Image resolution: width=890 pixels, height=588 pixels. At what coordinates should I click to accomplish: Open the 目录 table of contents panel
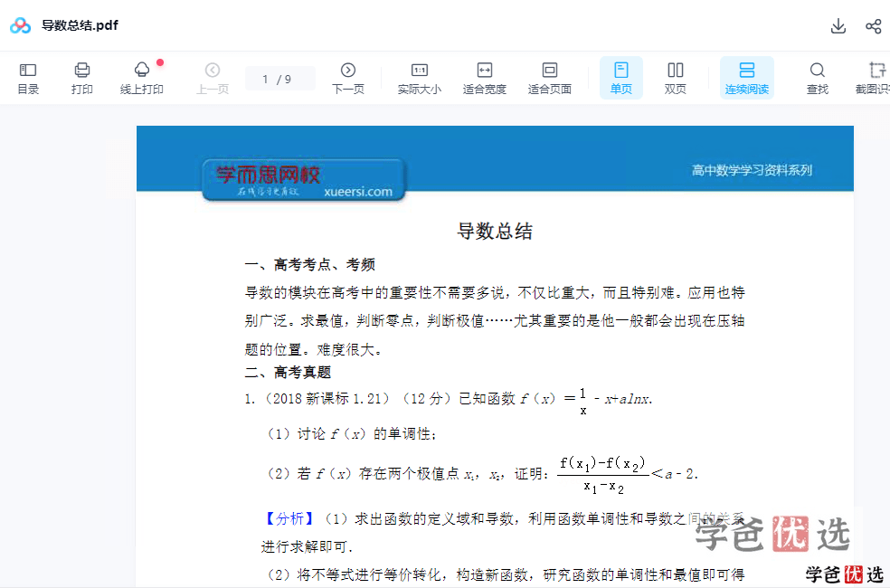click(x=28, y=79)
